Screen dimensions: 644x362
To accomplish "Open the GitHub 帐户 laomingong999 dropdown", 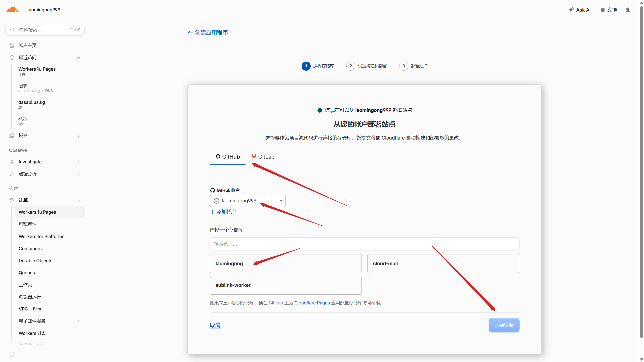I will 248,201.
